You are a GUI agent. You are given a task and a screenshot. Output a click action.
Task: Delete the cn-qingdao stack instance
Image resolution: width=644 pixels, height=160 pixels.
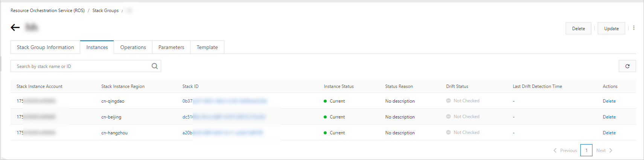click(609, 101)
